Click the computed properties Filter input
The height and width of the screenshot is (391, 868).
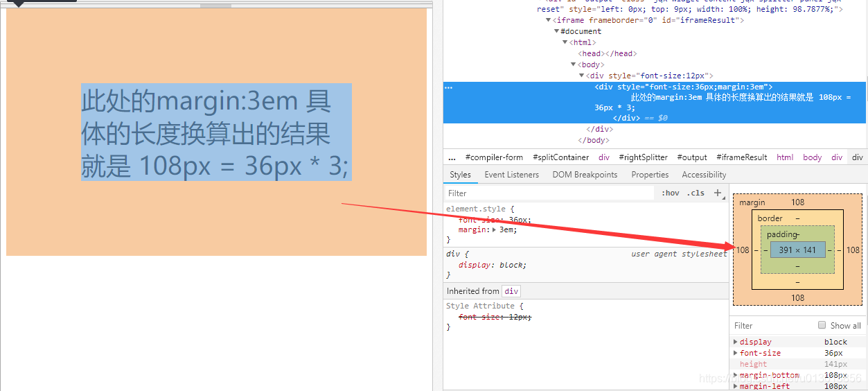click(x=772, y=325)
